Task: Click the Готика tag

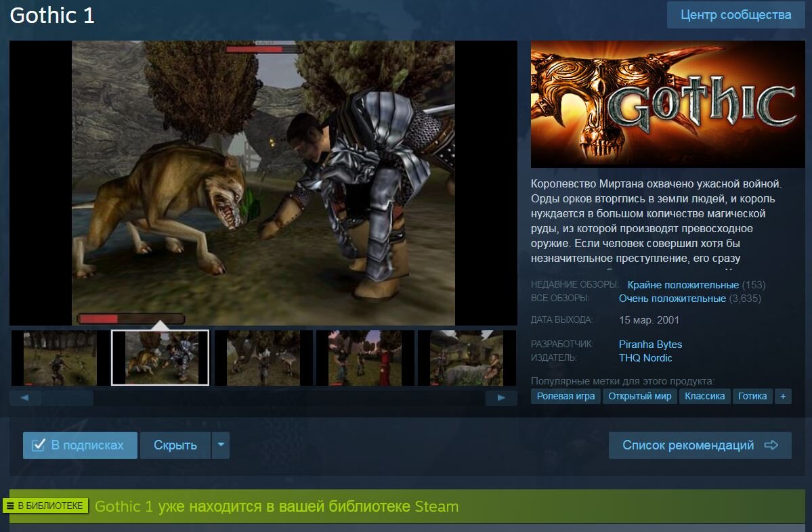Action: pos(752,397)
